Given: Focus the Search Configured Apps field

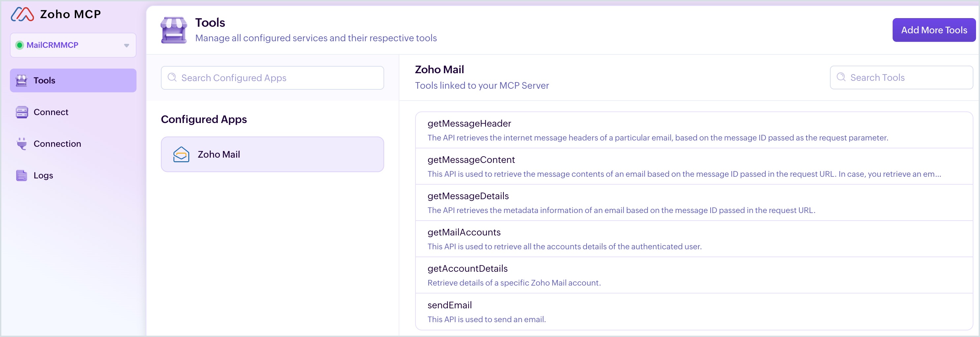Looking at the screenshot, I should click(x=272, y=78).
